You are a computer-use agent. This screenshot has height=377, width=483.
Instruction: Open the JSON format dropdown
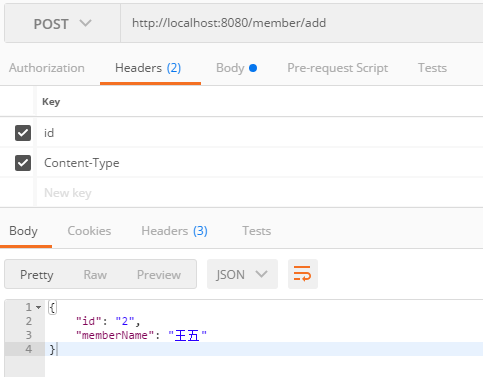click(x=242, y=274)
